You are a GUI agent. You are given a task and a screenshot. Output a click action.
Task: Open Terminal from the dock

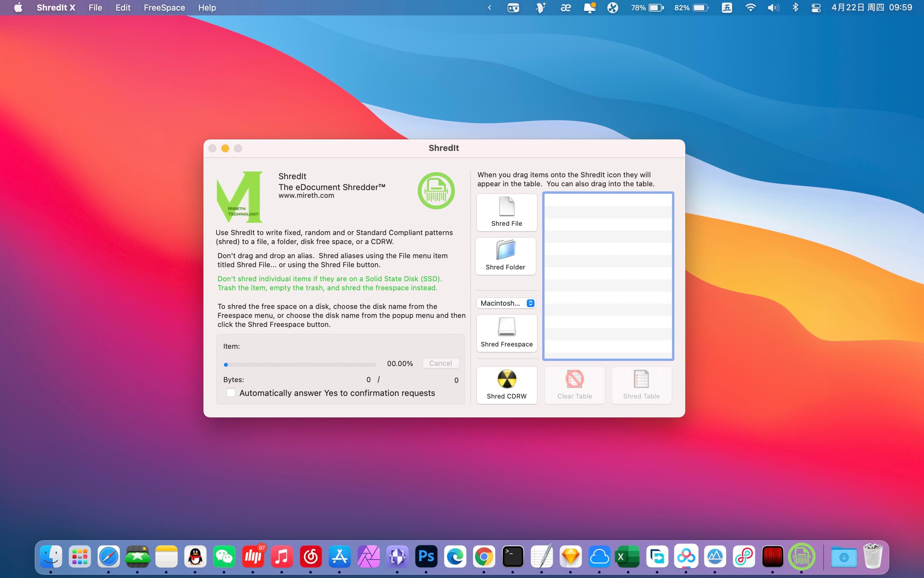pyautogui.click(x=513, y=556)
